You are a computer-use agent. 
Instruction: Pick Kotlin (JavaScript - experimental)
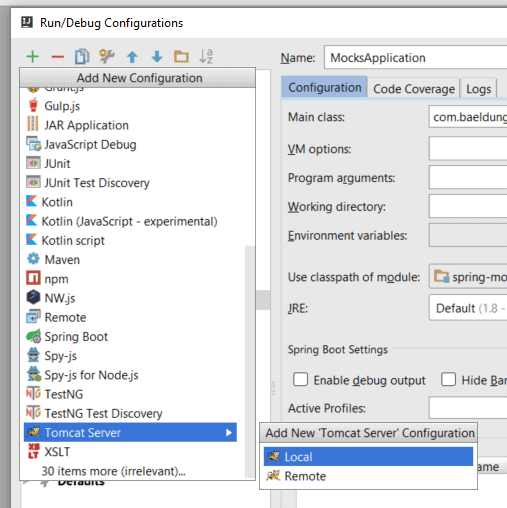(130, 221)
